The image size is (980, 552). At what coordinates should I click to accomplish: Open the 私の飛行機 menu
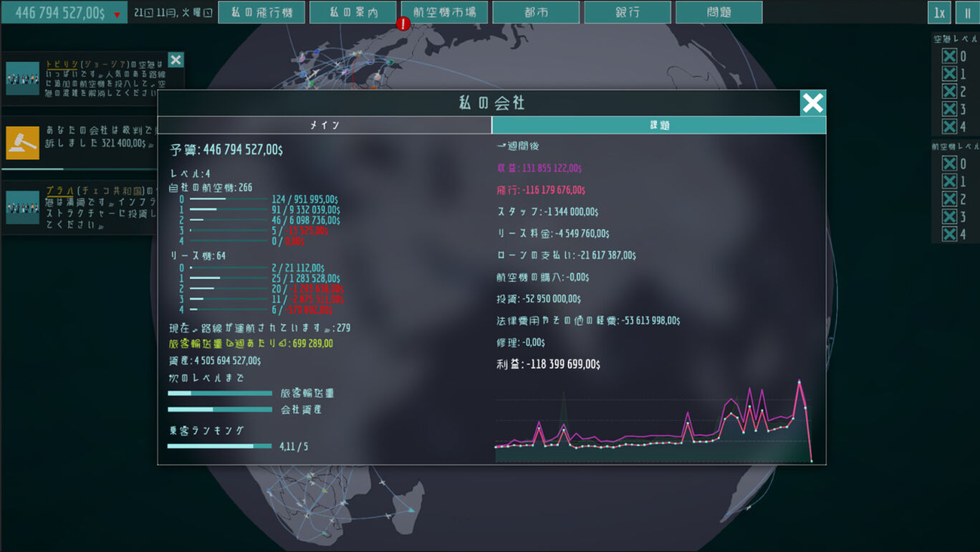261,12
